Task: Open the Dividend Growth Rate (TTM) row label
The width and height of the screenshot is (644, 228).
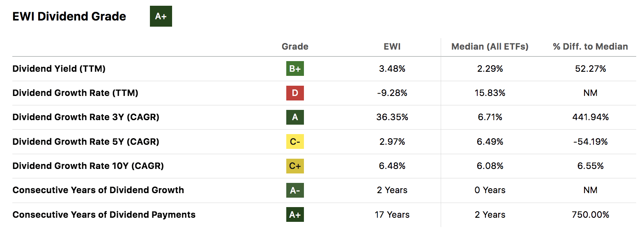Action: coord(76,93)
